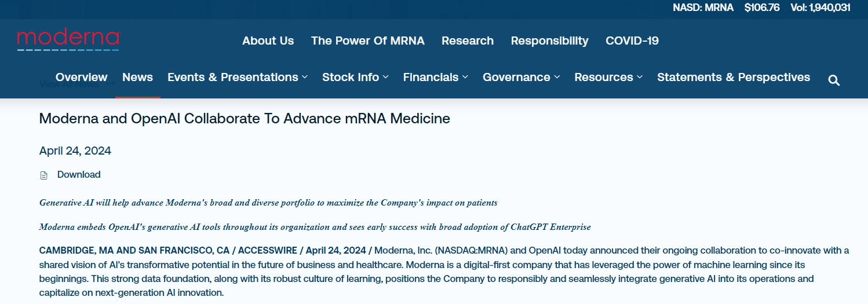The image size is (868, 304).
Task: Click the arrow next to View All News
Action: coord(111,85)
